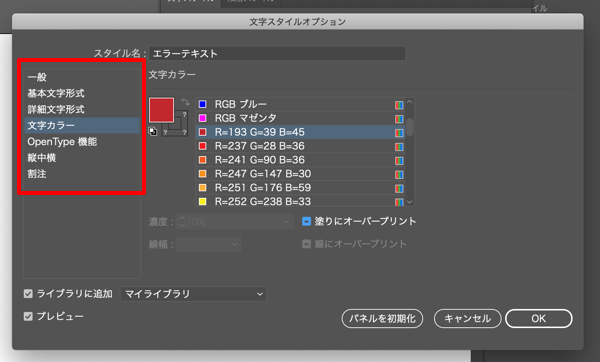Open the 線幅 dropdown
The image size is (600, 362).
[x=209, y=244]
